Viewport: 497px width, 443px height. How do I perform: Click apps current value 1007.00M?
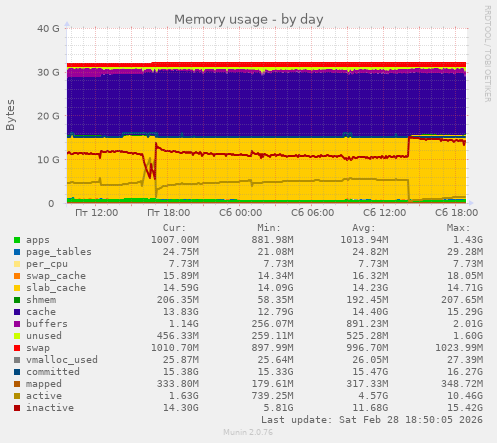pos(175,240)
